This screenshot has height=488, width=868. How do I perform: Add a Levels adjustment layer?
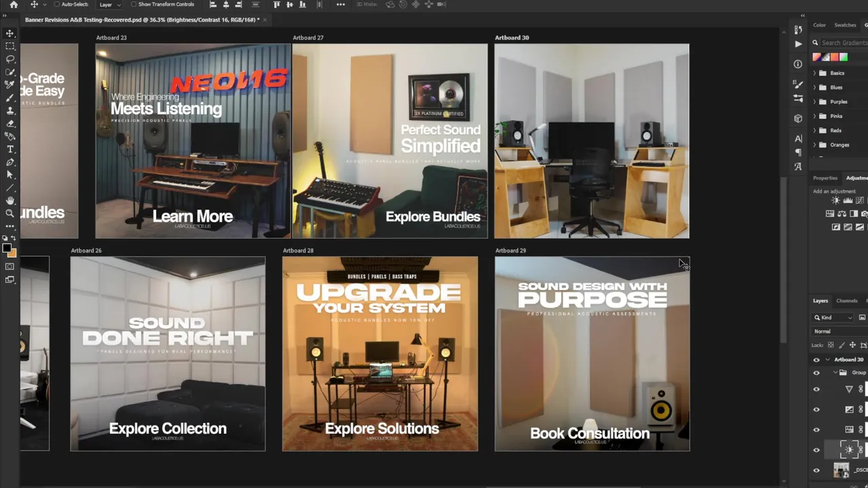coord(848,200)
